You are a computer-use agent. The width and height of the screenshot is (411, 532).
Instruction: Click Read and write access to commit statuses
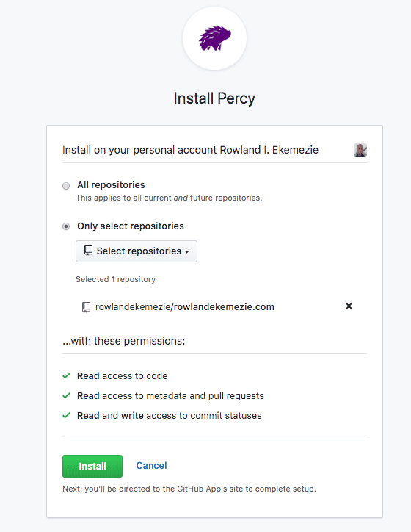pos(169,416)
